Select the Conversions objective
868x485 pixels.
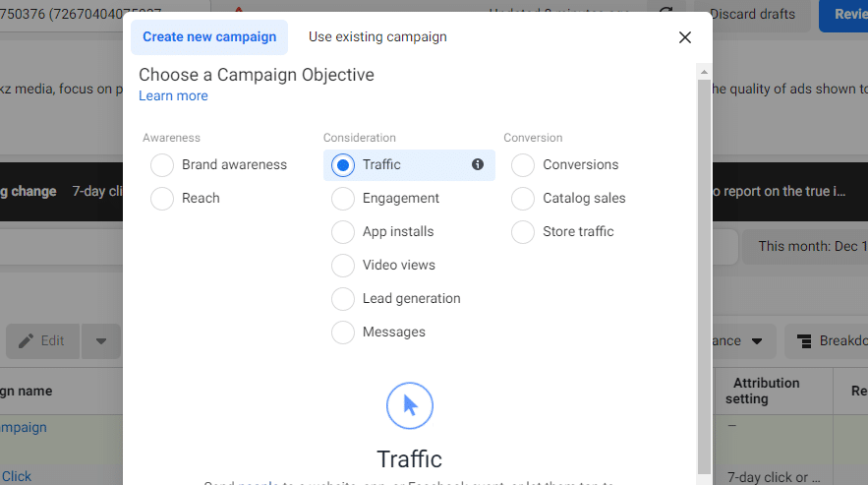click(523, 165)
